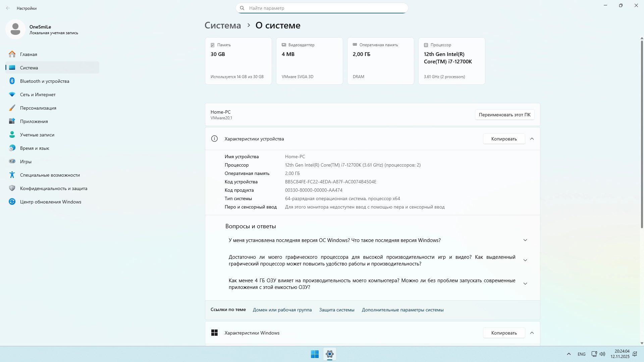Image resolution: width=644 pixels, height=362 pixels.
Task: Click the back arrow in Настройки
Action: click(x=8, y=8)
